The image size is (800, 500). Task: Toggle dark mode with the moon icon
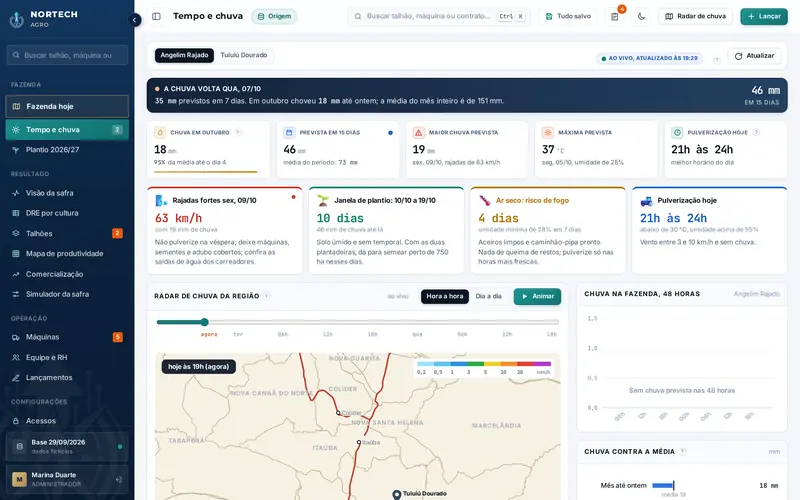coord(641,16)
